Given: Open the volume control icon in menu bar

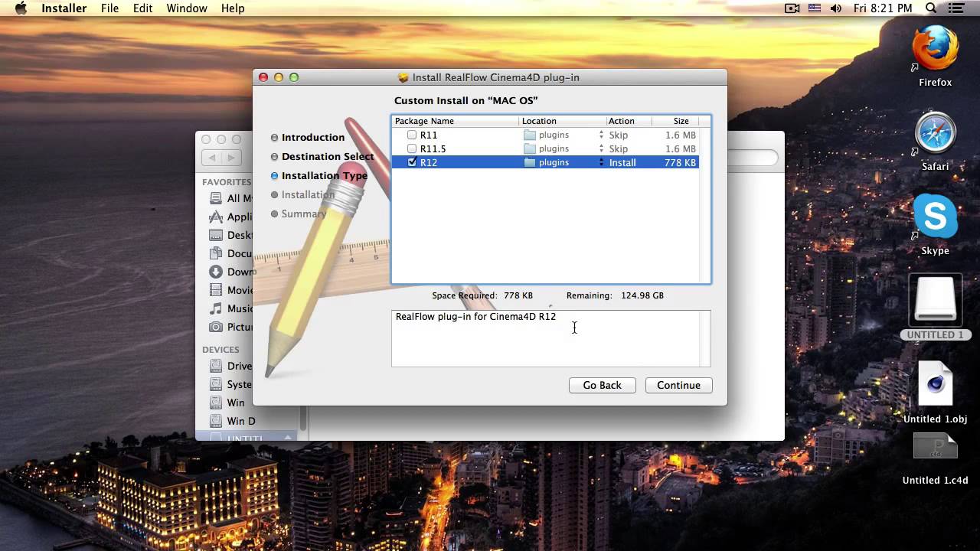Looking at the screenshot, I should point(836,8).
